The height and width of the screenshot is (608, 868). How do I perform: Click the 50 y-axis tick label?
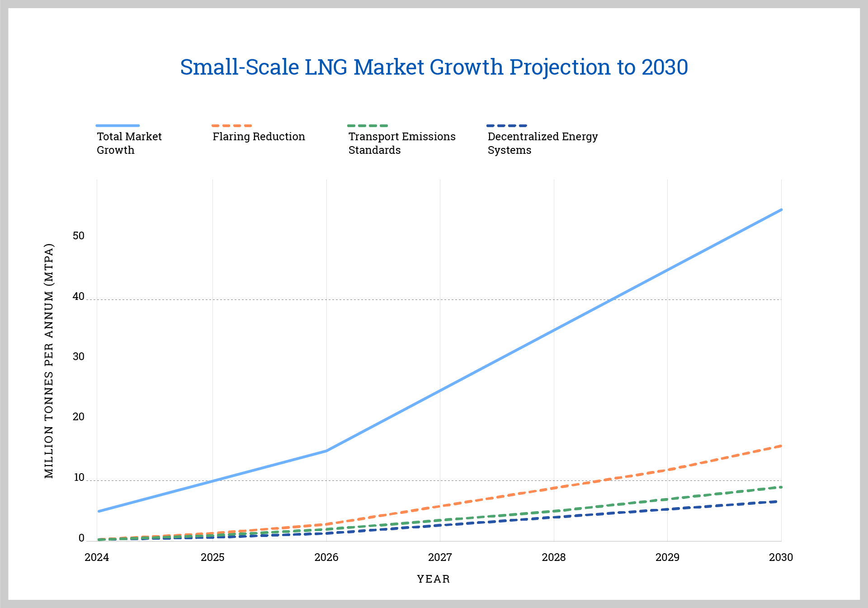[x=79, y=236]
